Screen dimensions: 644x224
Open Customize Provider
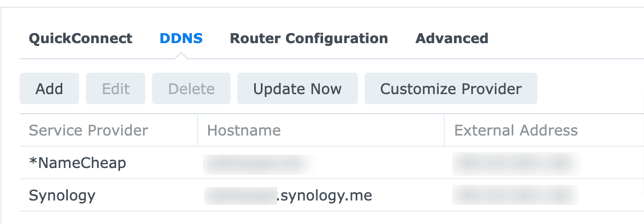click(451, 88)
